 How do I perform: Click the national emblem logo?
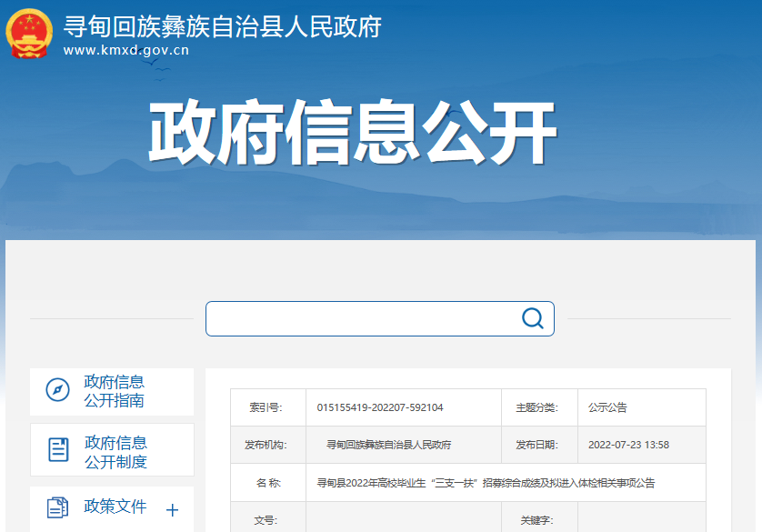pos(29,33)
